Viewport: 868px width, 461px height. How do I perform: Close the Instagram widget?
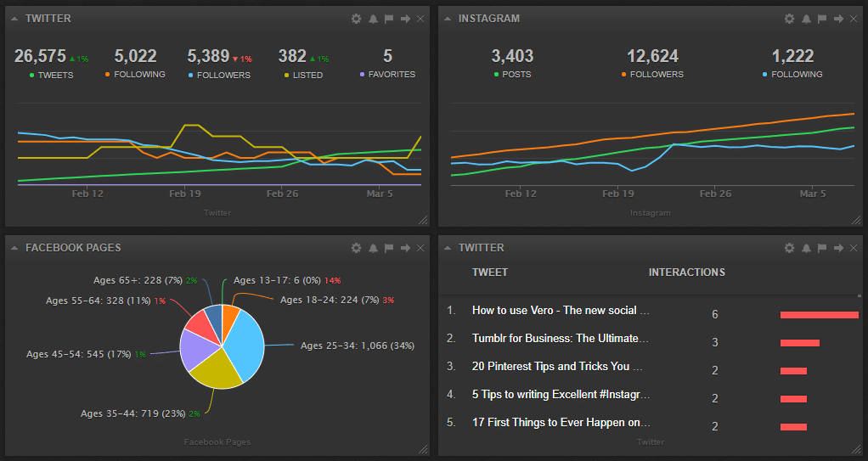[854, 19]
